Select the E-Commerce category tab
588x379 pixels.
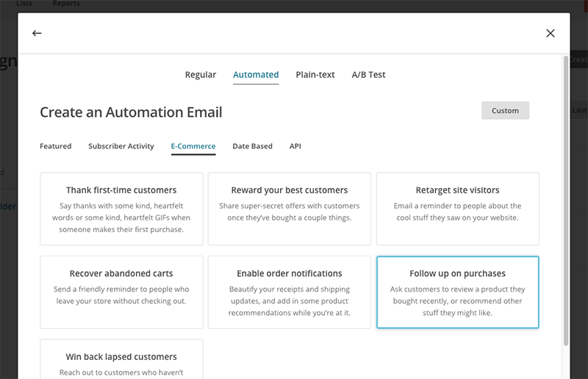(x=193, y=146)
